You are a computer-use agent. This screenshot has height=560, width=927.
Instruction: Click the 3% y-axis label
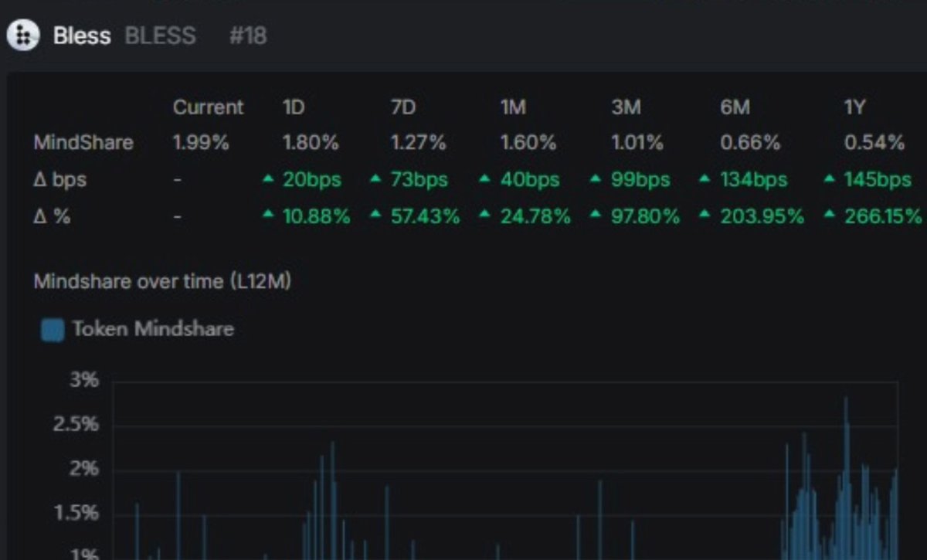[x=84, y=381]
